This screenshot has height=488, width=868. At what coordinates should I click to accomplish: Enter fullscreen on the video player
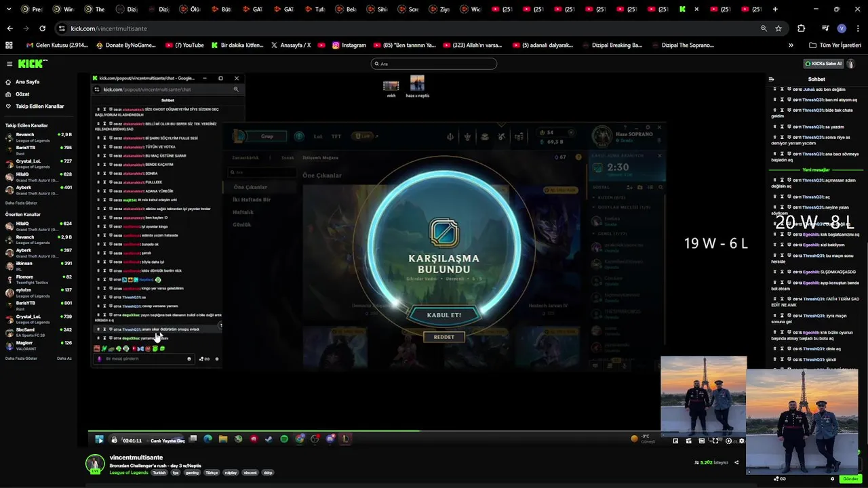click(x=715, y=441)
